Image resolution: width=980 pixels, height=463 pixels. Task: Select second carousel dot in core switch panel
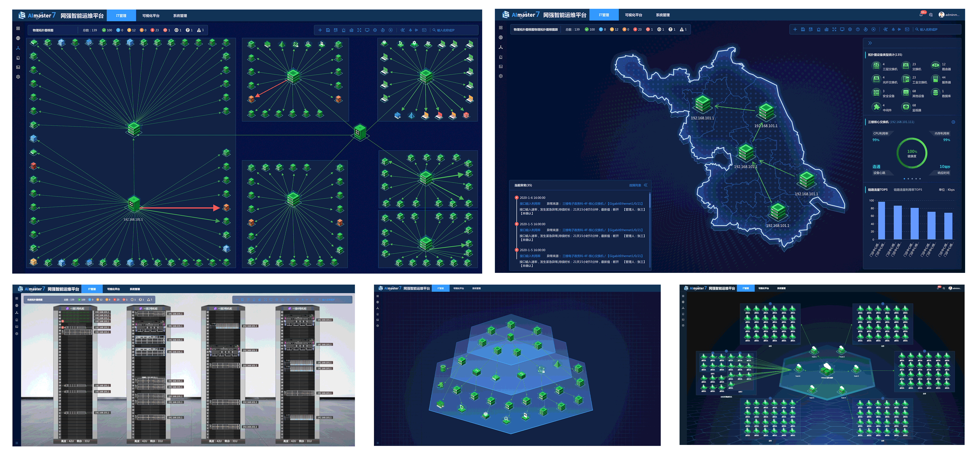coord(908,179)
